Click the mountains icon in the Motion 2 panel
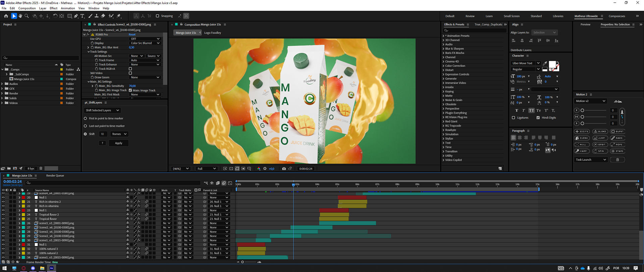 618,101
